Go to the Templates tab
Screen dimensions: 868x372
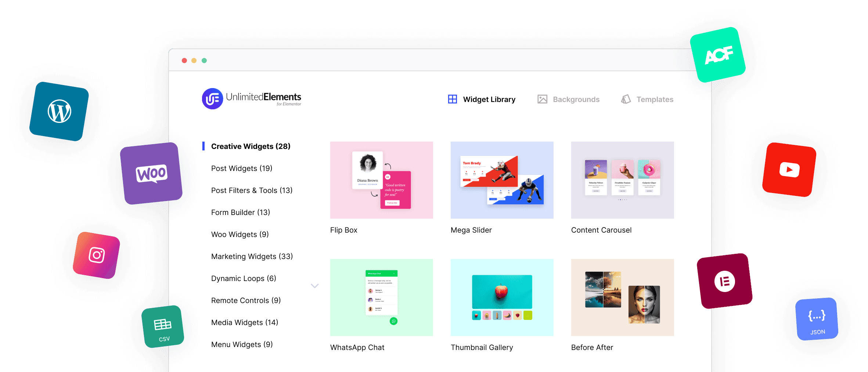[x=647, y=99]
